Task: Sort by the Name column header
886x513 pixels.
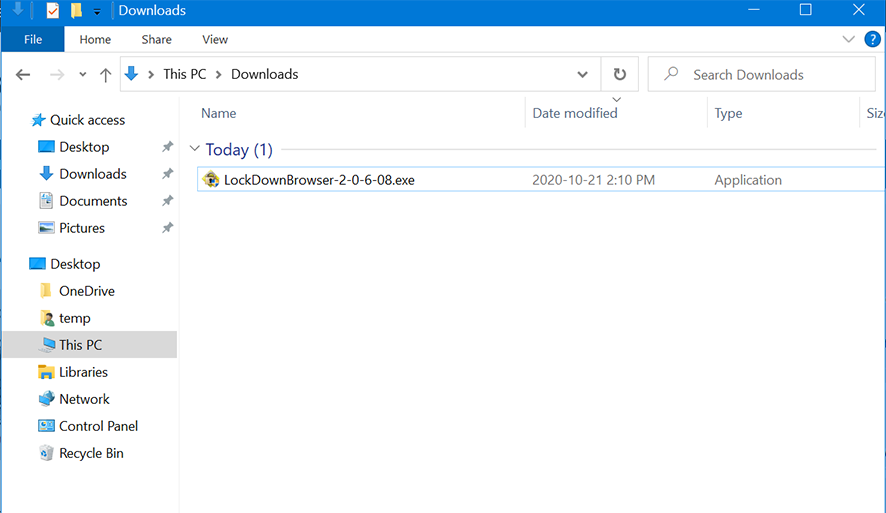Action: [219, 113]
